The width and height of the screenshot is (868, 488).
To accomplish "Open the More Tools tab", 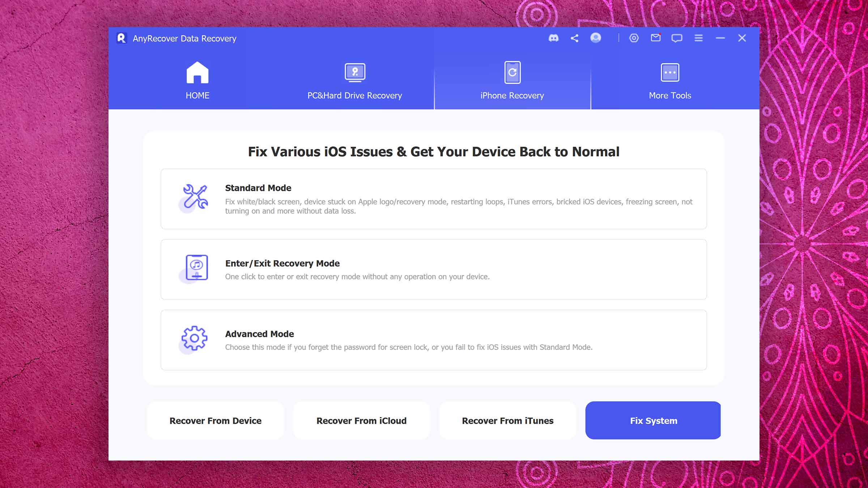I will click(670, 81).
